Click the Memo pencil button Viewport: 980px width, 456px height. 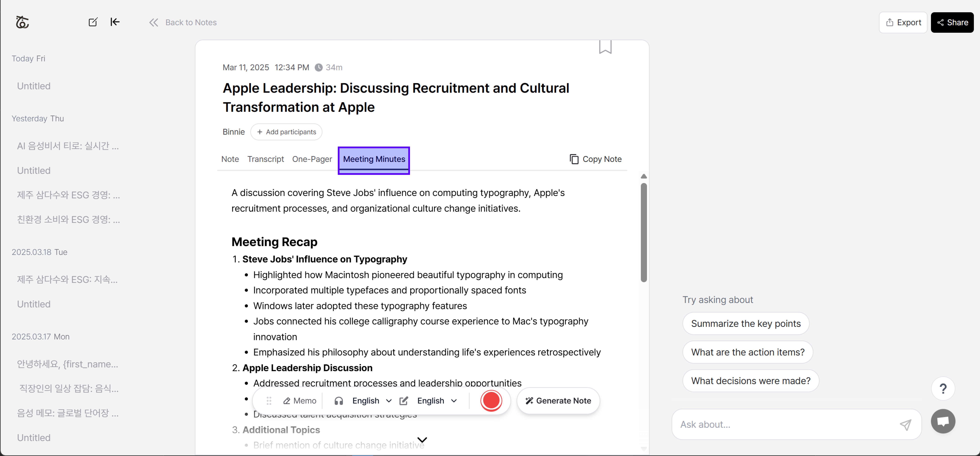click(x=299, y=400)
